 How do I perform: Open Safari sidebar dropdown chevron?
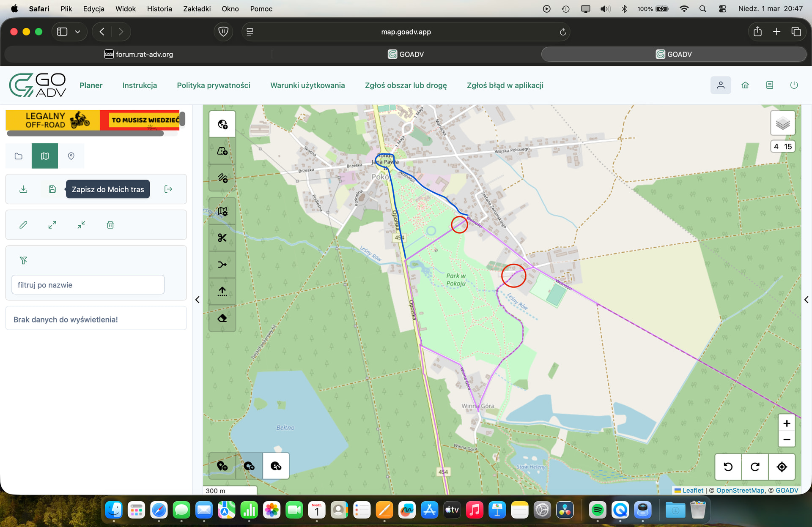click(77, 32)
